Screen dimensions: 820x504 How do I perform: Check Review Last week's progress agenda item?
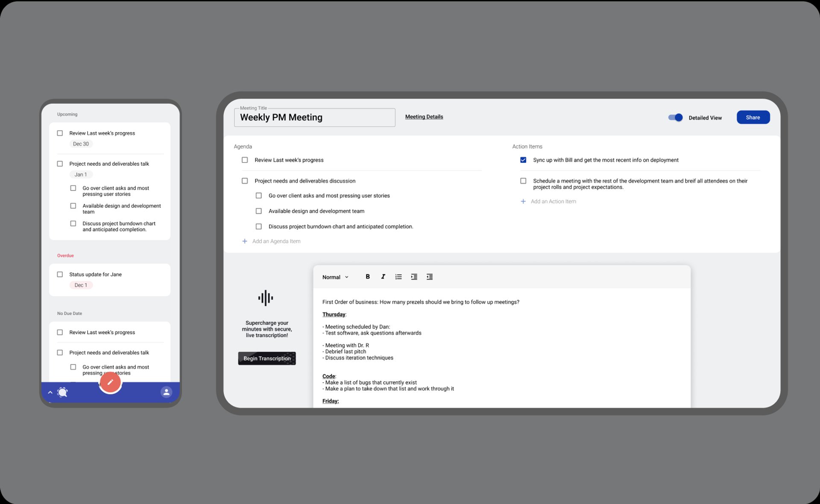(245, 160)
